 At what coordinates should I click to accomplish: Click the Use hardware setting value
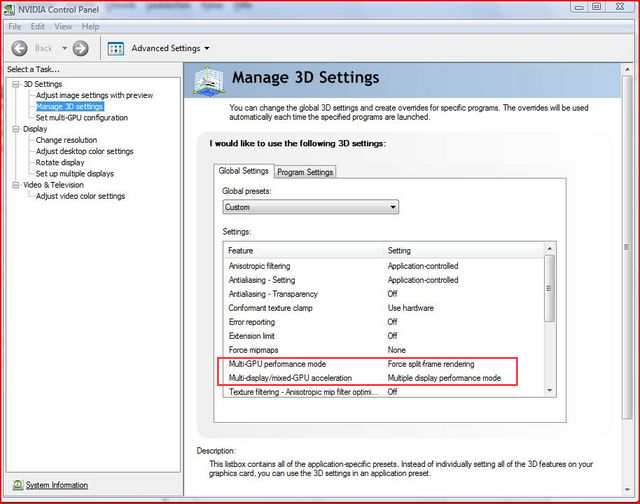point(411,308)
